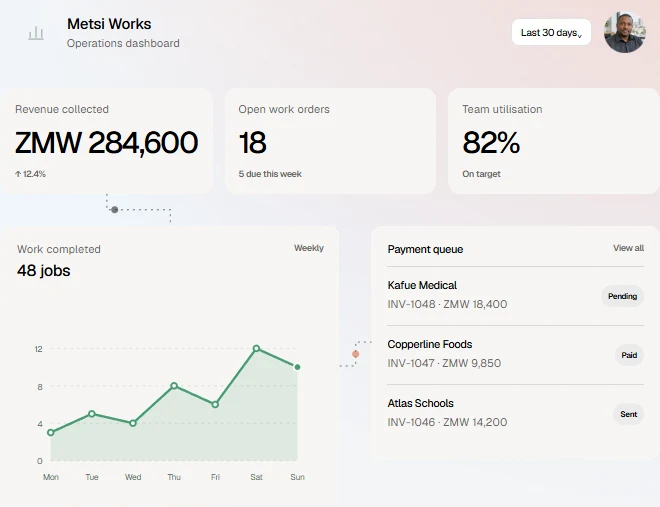Open the Copperline Foods invoice row

point(515,354)
